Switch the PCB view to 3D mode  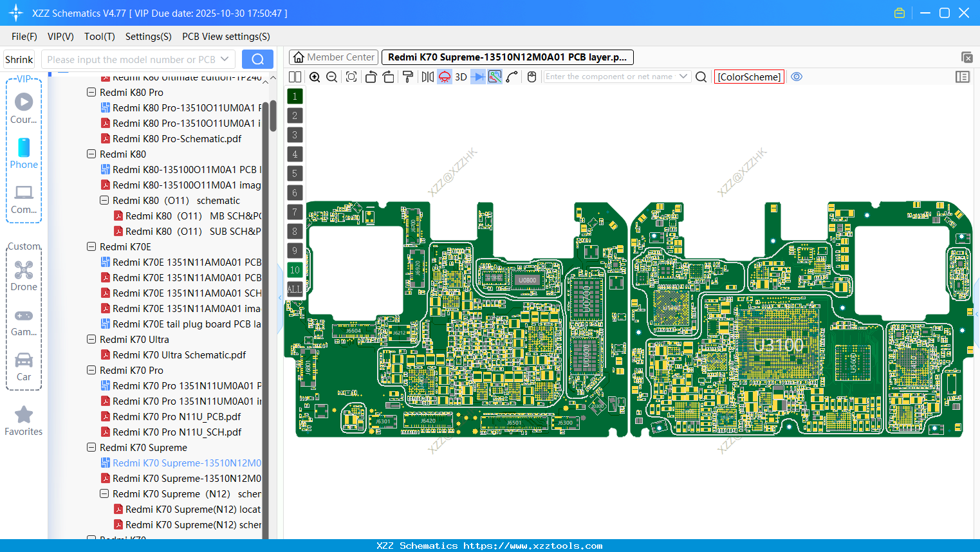point(460,77)
